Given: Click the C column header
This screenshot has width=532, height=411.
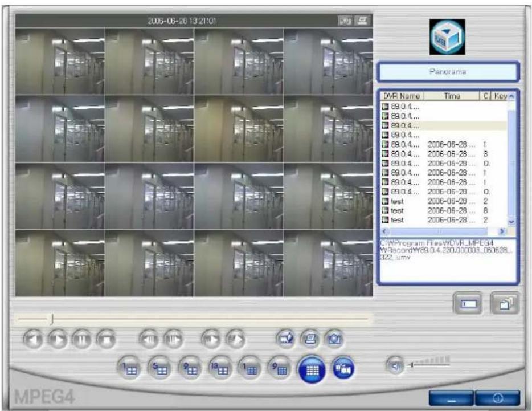Looking at the screenshot, I should tap(485, 96).
